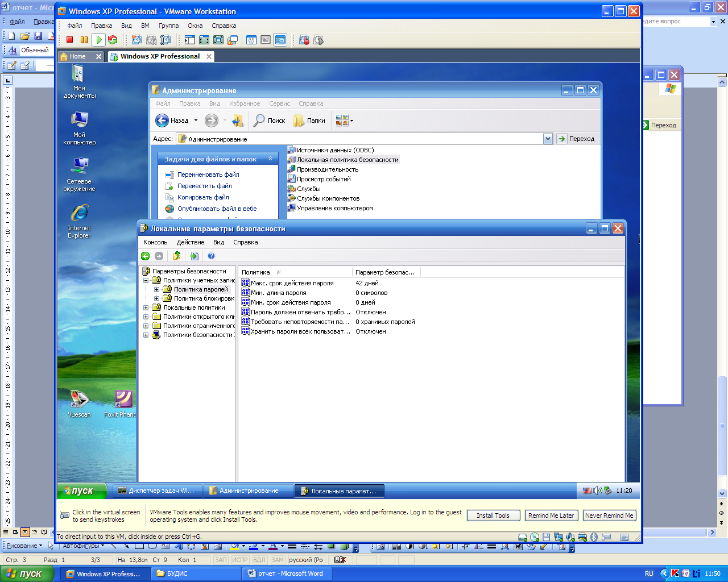The width and height of the screenshot is (728, 582).
Task: Select the Мин. длина пароля policy
Action: tap(279, 293)
